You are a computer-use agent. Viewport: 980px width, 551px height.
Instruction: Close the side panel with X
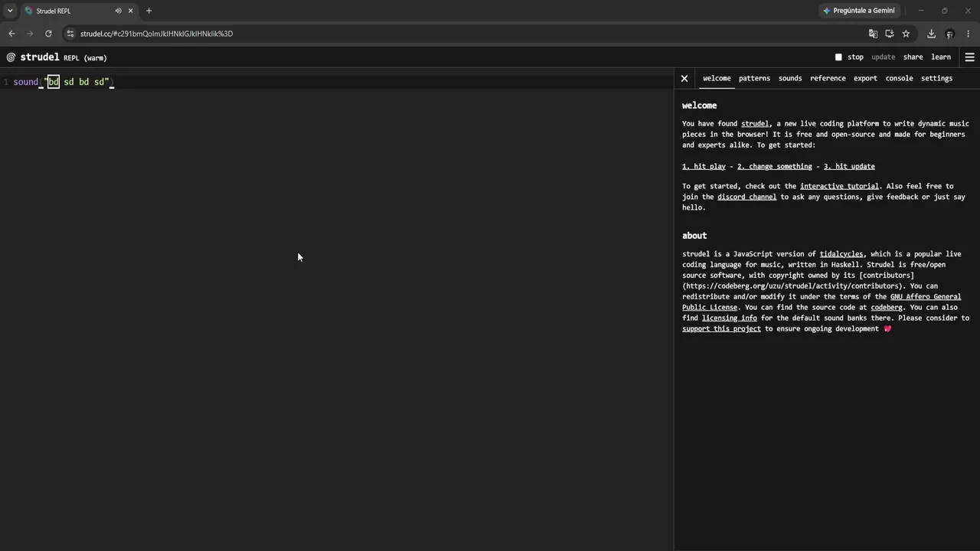684,78
